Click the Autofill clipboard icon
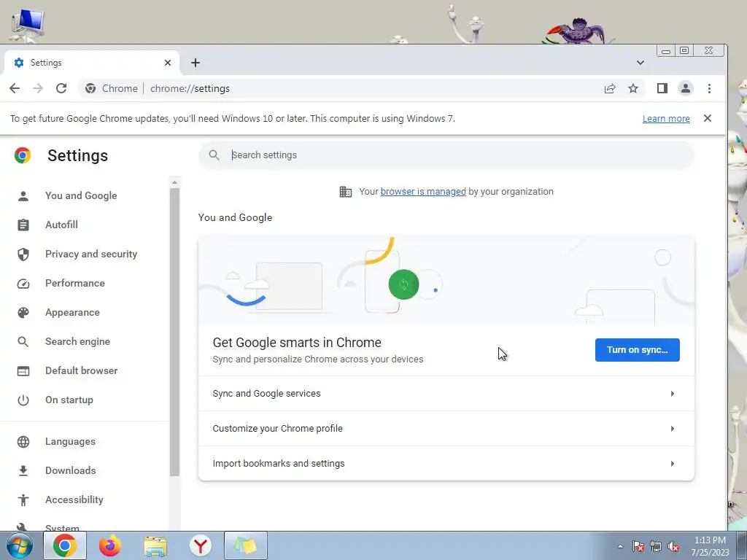 click(23, 225)
